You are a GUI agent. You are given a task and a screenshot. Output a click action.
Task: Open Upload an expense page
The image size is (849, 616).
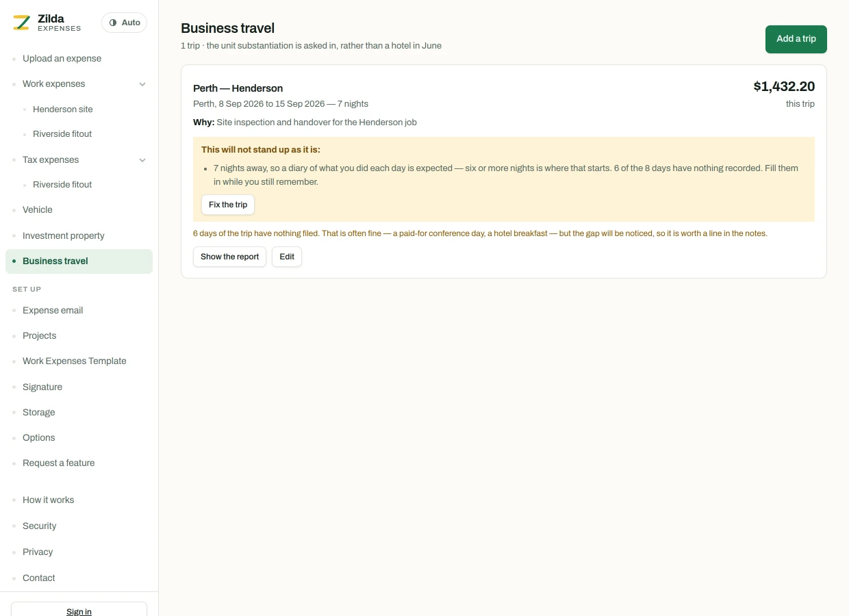[x=62, y=59]
